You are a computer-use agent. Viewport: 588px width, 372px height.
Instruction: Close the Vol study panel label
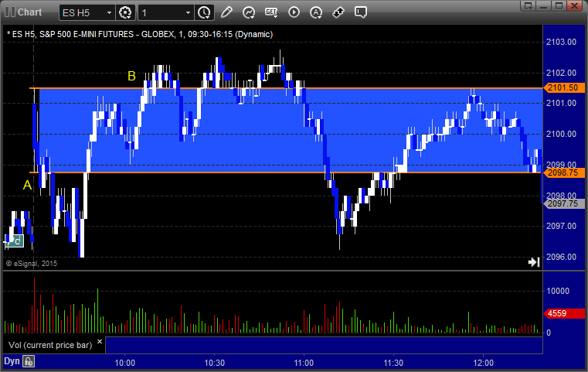point(100,342)
